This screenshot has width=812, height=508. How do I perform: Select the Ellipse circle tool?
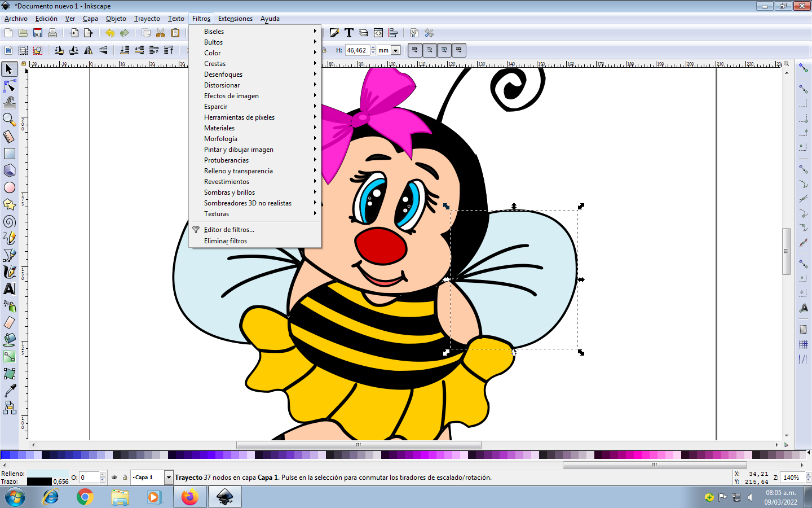click(9, 187)
